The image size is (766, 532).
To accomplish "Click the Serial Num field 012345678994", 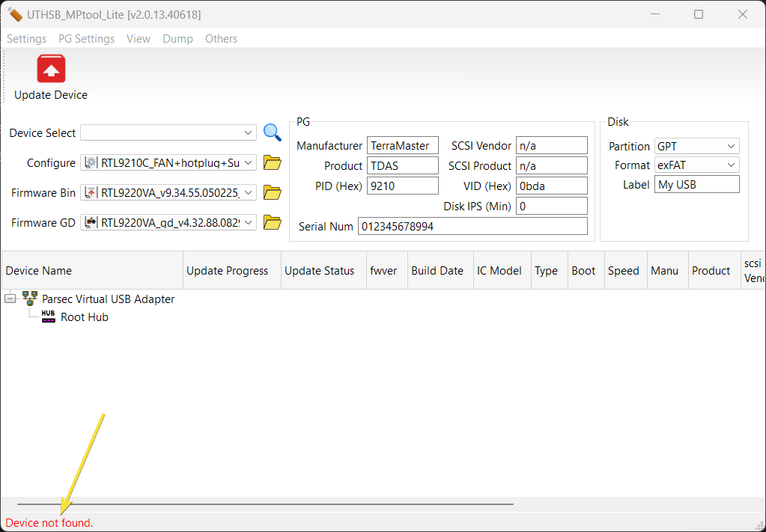I will pos(472,226).
